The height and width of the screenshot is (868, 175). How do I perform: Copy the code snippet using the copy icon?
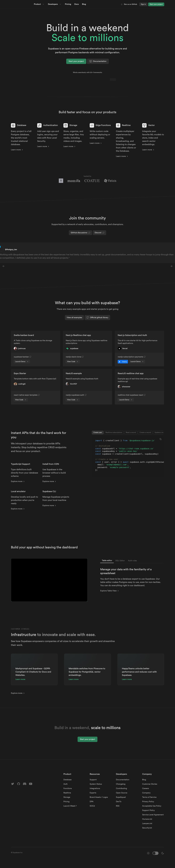(161, 439)
